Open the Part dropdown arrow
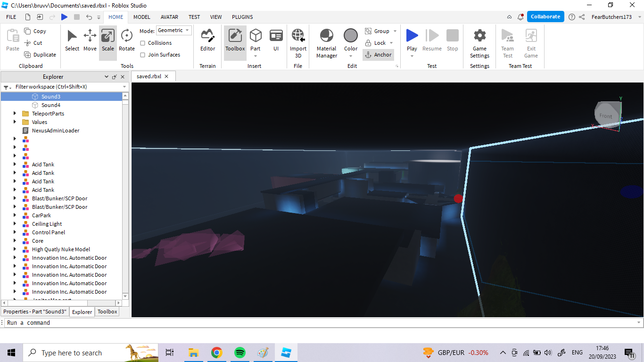This screenshot has width=644, height=362. tap(256, 56)
